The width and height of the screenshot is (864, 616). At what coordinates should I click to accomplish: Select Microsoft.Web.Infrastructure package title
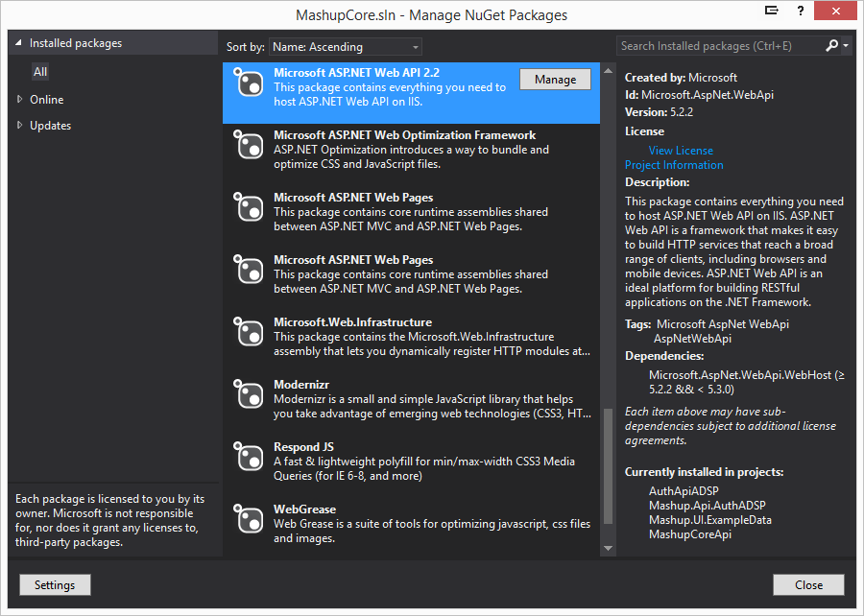[x=352, y=322]
